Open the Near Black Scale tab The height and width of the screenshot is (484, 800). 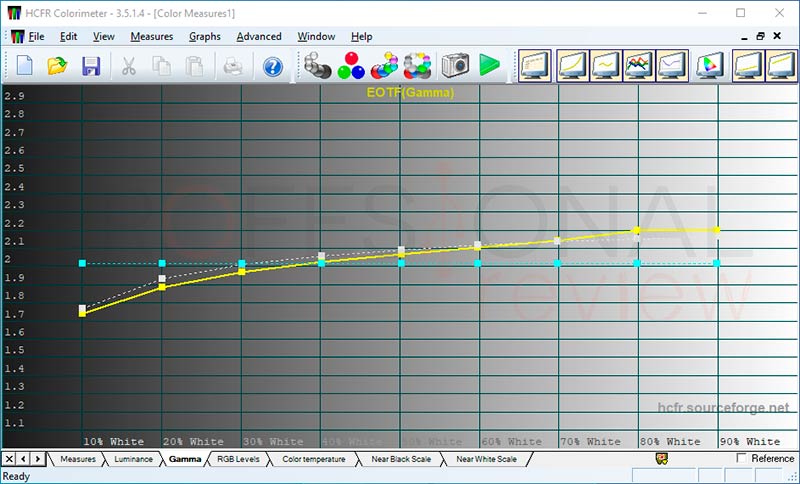(x=401, y=459)
